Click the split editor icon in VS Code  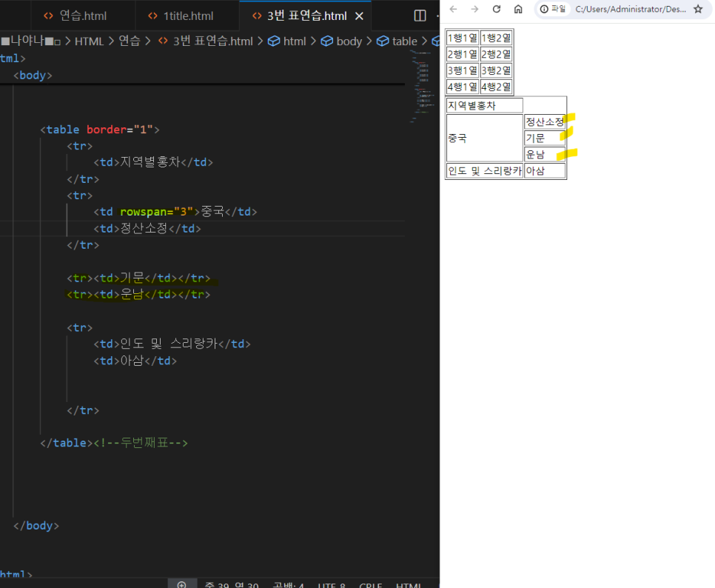pos(420,16)
